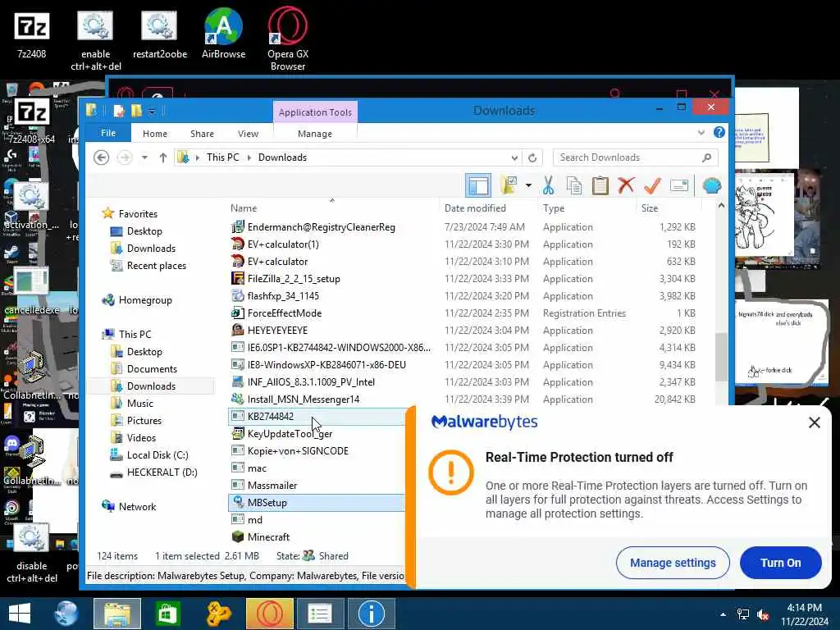840x630 pixels.
Task: Open the Share ribbon tab
Action: tap(202, 134)
